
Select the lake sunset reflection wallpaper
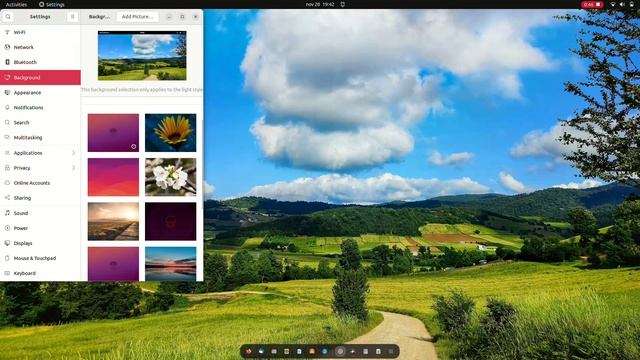tap(171, 264)
